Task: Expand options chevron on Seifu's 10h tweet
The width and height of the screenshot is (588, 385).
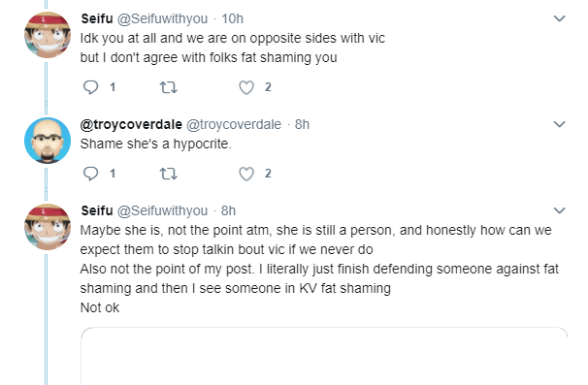Action: click(559, 18)
